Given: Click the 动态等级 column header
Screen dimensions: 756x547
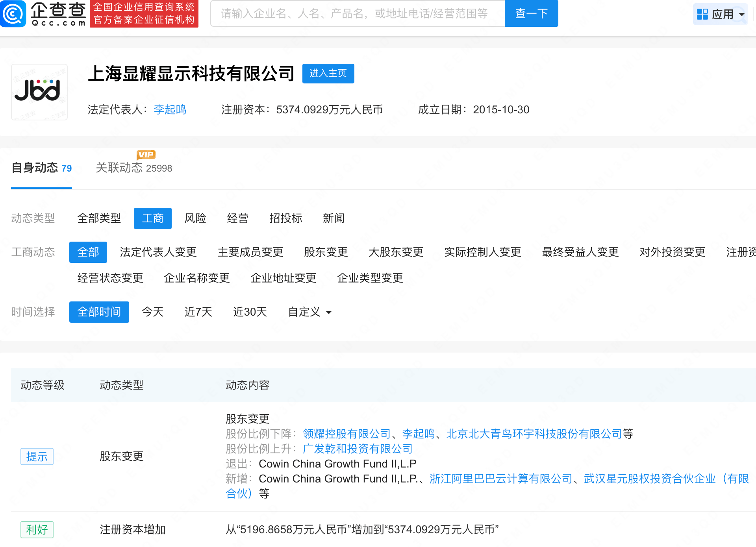Looking at the screenshot, I should click(x=43, y=385).
